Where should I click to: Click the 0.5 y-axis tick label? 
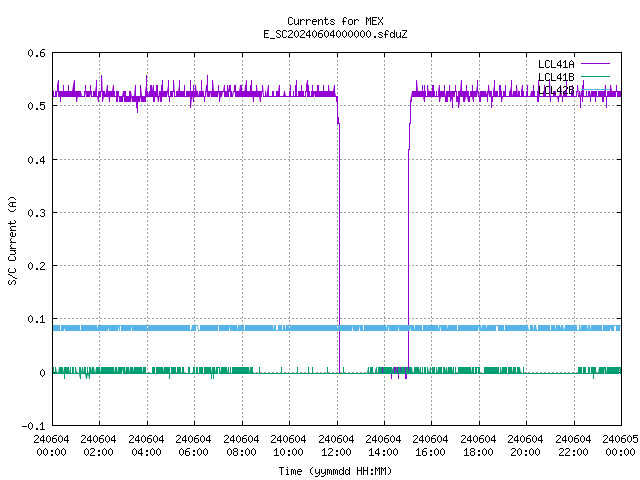coord(37,106)
